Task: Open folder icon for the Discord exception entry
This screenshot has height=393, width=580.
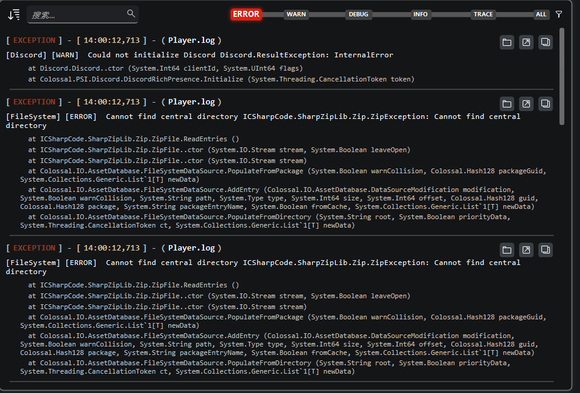Action: tap(507, 42)
